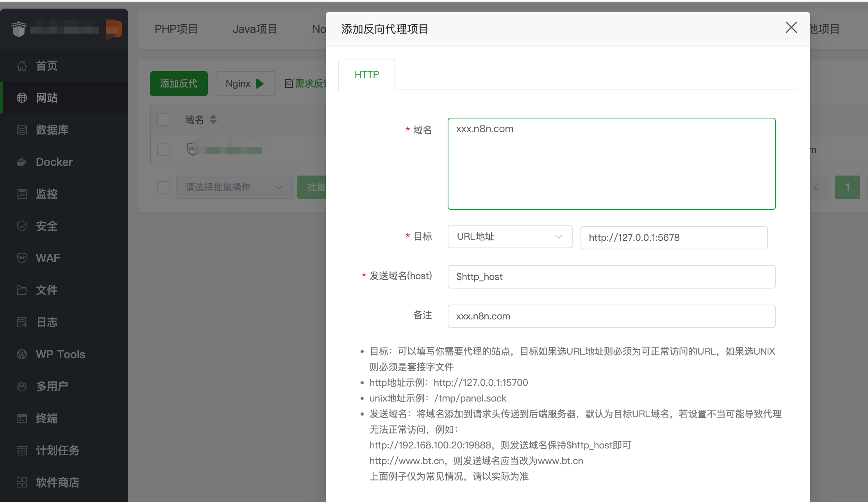868x502 pixels.
Task: Click the home icon beside 首页
Action: 22,66
